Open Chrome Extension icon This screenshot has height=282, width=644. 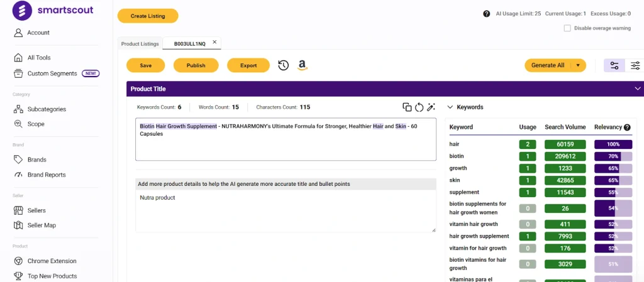[x=18, y=261]
